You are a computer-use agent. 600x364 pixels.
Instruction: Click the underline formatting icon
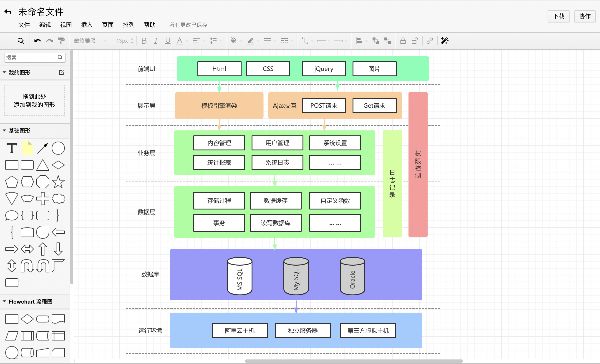[x=167, y=40]
